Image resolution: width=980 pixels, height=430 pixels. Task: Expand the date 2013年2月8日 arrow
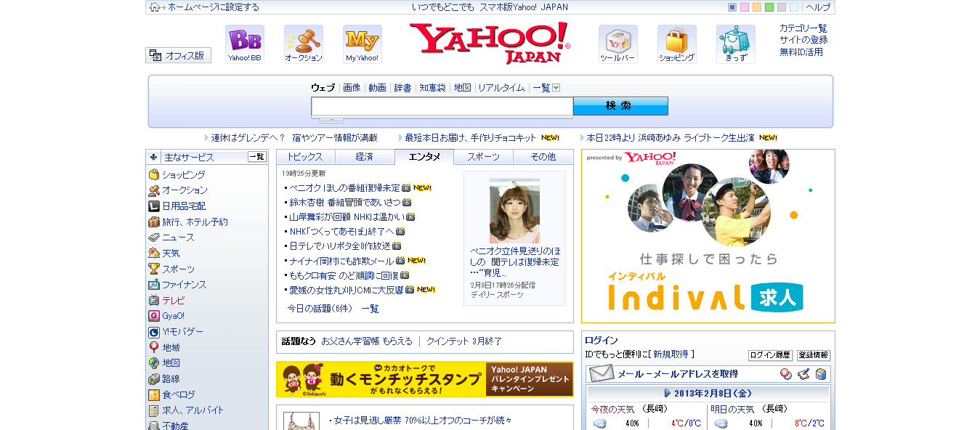click(668, 393)
